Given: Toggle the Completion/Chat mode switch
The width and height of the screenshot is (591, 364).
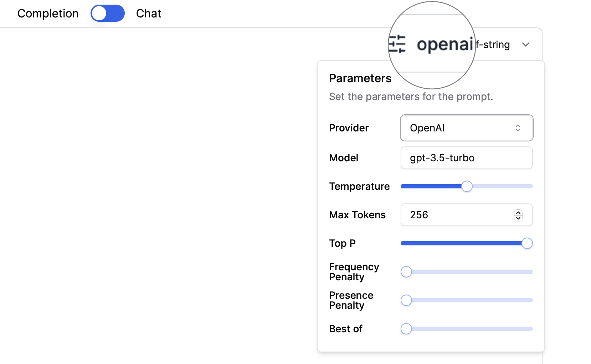Looking at the screenshot, I should 107,14.
